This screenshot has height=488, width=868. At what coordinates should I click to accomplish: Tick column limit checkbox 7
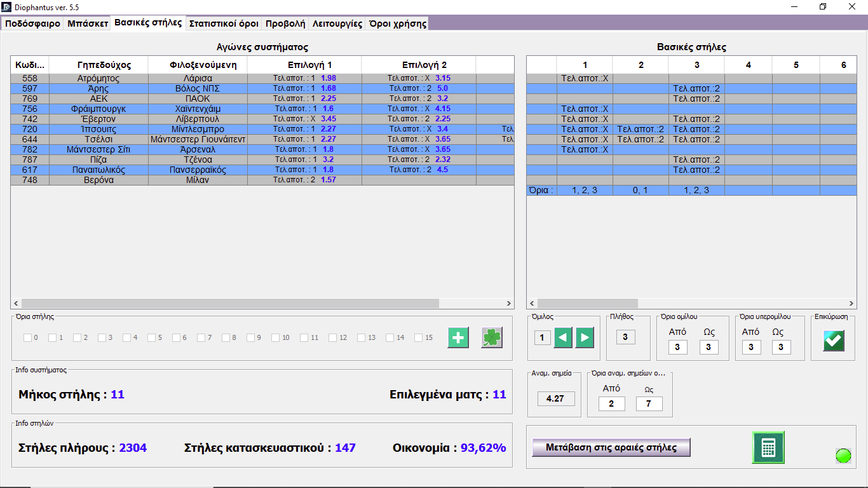(x=201, y=338)
